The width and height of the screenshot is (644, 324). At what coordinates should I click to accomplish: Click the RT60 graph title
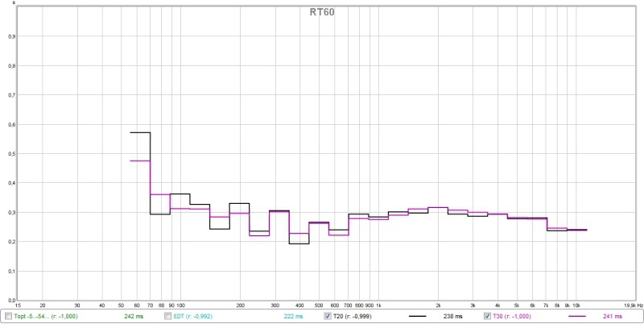coord(323,12)
